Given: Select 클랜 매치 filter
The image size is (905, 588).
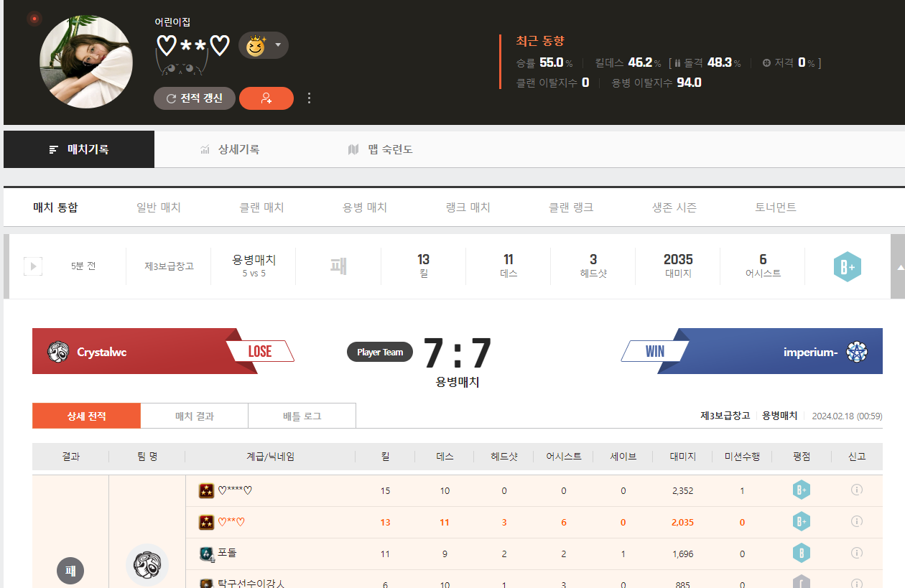Looking at the screenshot, I should (261, 207).
